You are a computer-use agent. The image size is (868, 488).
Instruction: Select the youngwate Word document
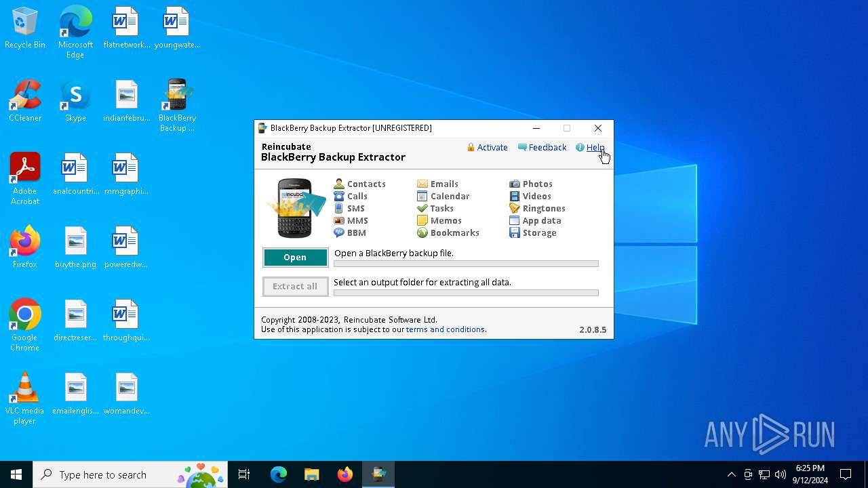point(177,29)
